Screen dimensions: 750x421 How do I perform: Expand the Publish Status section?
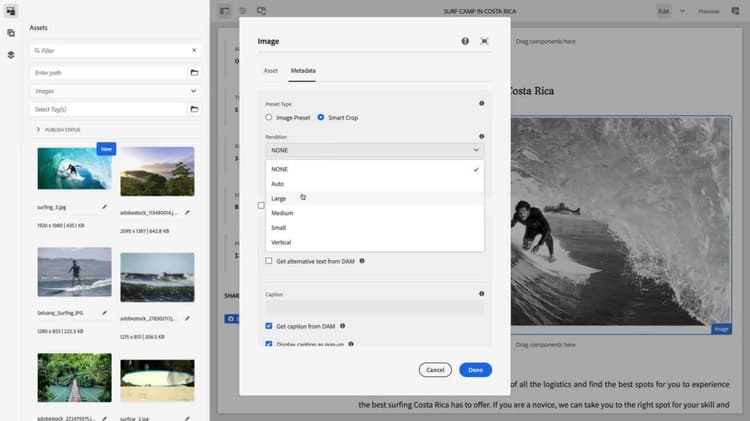[38, 130]
